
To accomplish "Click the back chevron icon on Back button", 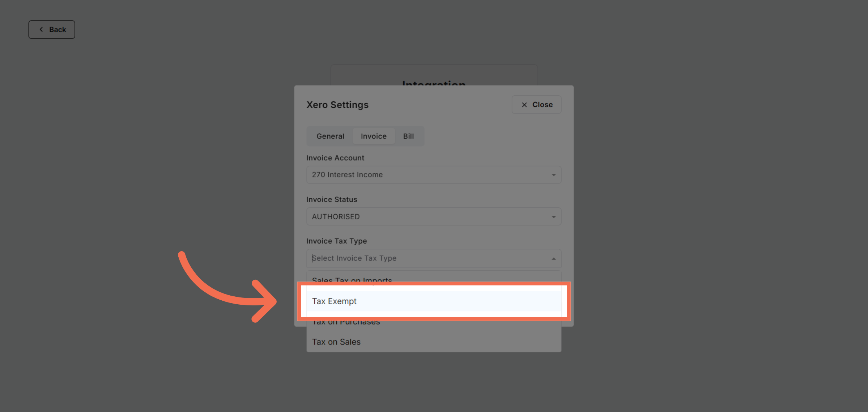I will [x=41, y=29].
